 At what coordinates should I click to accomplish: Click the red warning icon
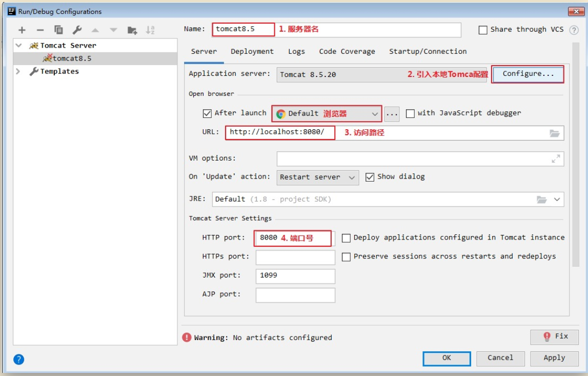tap(187, 338)
